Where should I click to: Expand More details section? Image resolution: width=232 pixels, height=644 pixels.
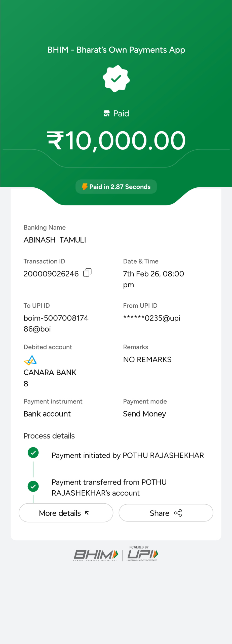pos(66,513)
